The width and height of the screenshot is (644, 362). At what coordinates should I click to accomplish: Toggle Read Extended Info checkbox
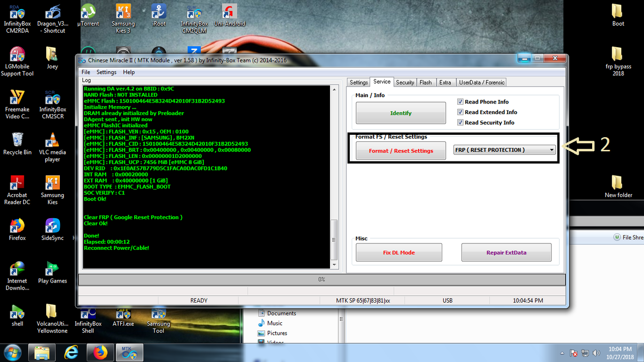pyautogui.click(x=460, y=112)
